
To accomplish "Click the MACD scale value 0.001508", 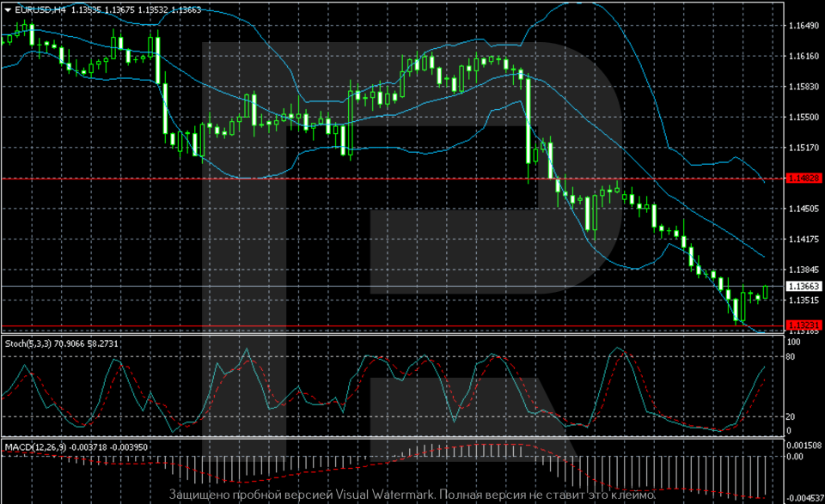I will (804, 446).
